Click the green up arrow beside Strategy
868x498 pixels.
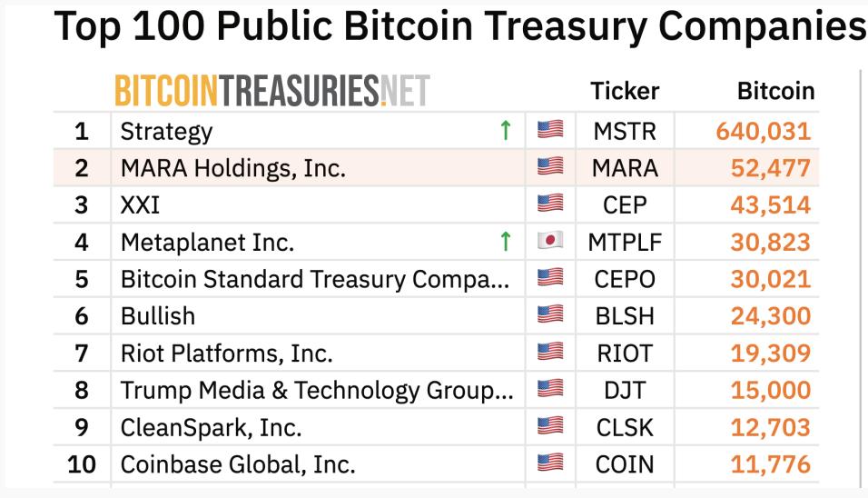(x=506, y=131)
